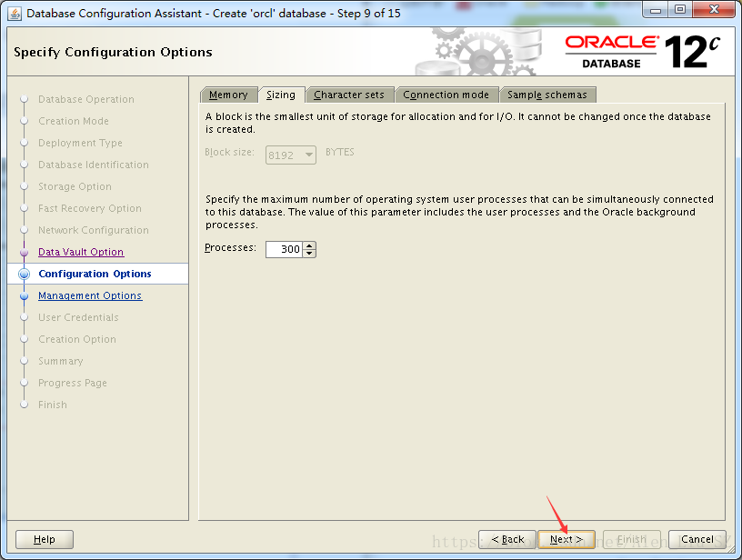Click the Java icon in the title bar
The image size is (742, 560).
click(x=15, y=14)
